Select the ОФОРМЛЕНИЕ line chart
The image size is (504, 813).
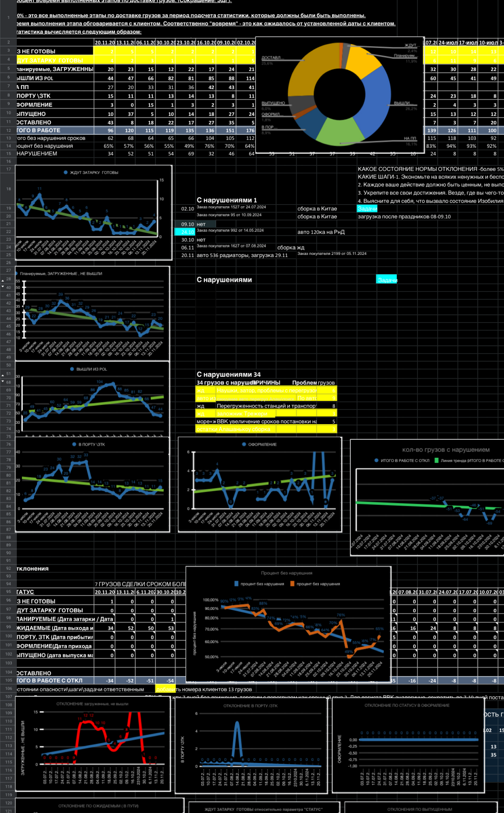(x=260, y=485)
